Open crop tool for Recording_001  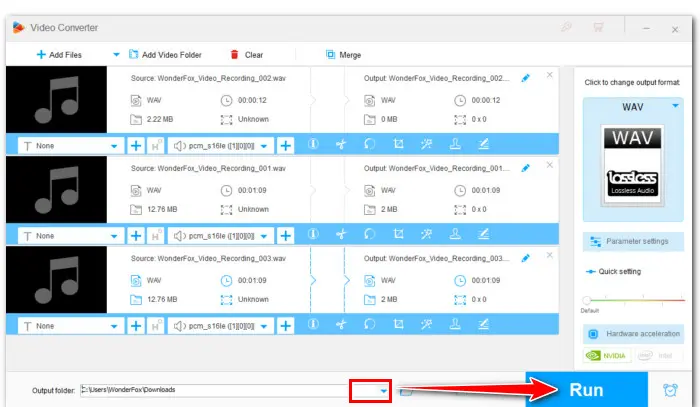(x=398, y=234)
